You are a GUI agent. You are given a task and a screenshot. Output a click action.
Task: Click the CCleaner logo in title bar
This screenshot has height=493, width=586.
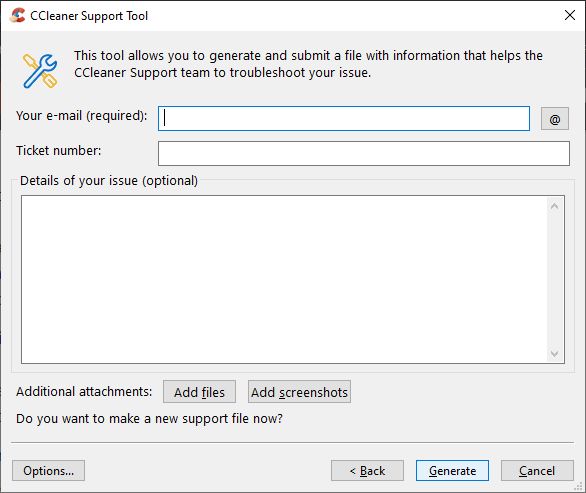click(17, 16)
